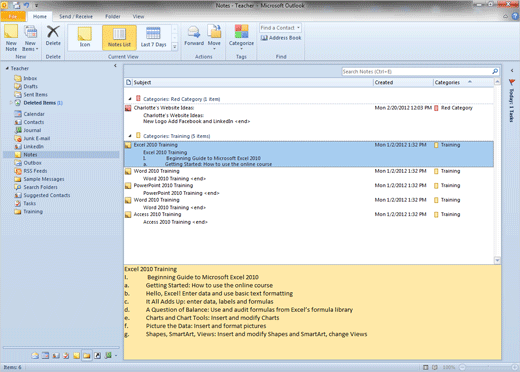Screen dimensions: 520x372
Task: Click PowerPoint note's Training category swatch
Action: (436, 186)
